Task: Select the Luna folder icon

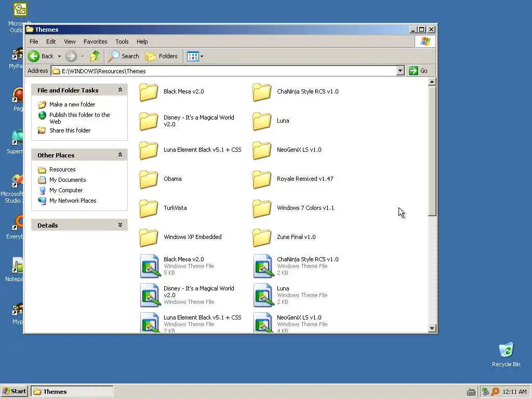Action: (262, 121)
